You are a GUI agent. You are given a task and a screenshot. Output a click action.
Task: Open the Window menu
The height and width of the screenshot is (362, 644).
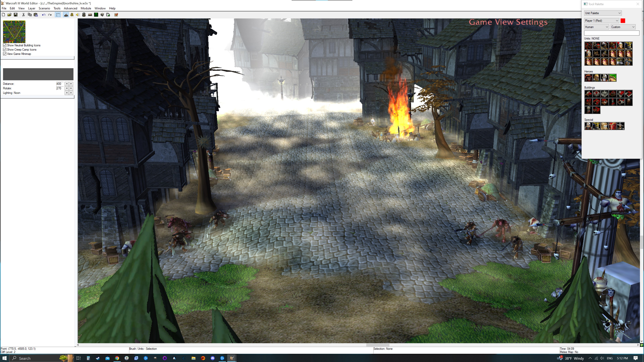point(100,8)
